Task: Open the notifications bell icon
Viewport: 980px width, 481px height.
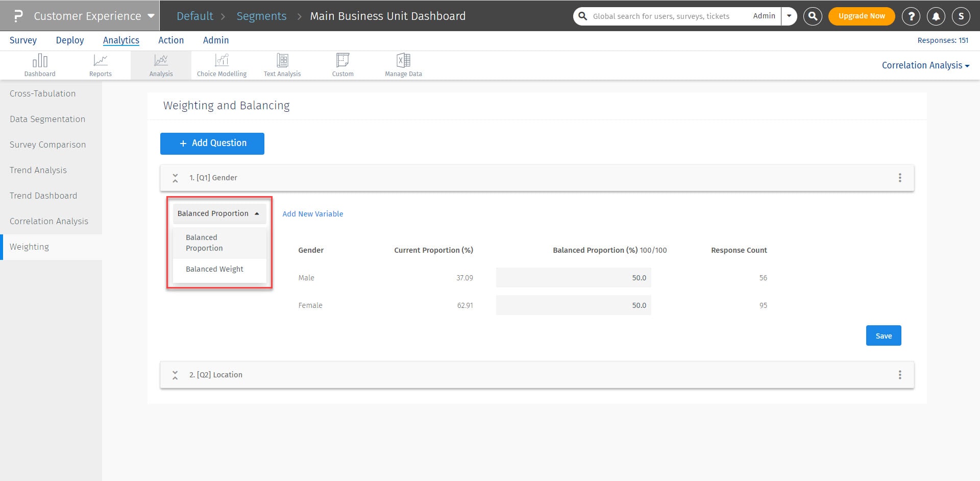Action: tap(936, 16)
